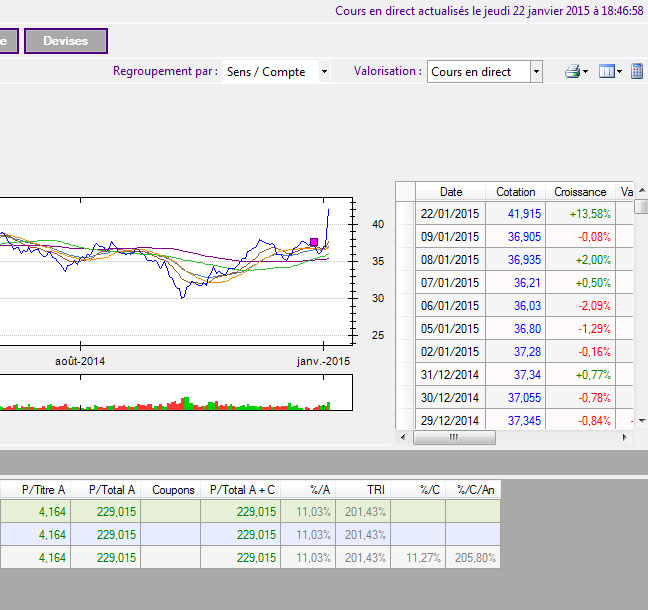Image resolution: width=648 pixels, height=610 pixels.
Task: Expand the Regroupement par dropdown
Action: [x=324, y=72]
